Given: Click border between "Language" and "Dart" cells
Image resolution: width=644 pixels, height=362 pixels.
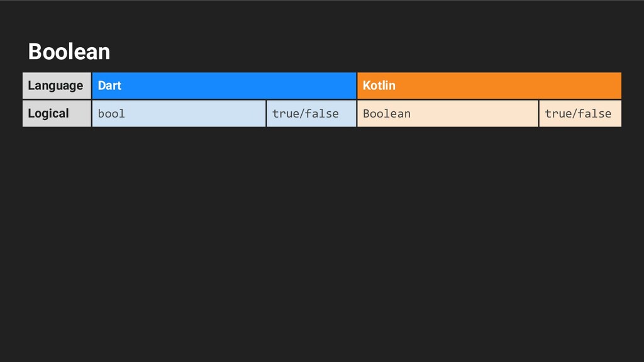Looking at the screenshot, I should 92,85.
